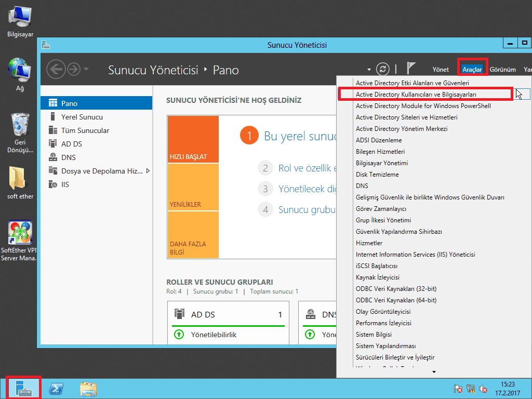
Task: Select the soft ether folder icon
Action: click(x=20, y=179)
